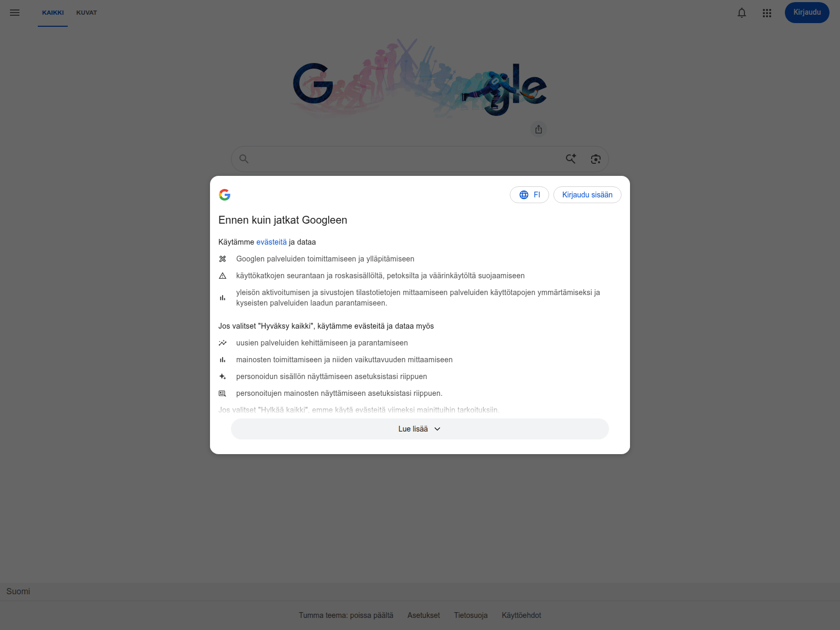This screenshot has height=630, width=840.
Task: Focus the Google search input field
Action: (x=404, y=159)
